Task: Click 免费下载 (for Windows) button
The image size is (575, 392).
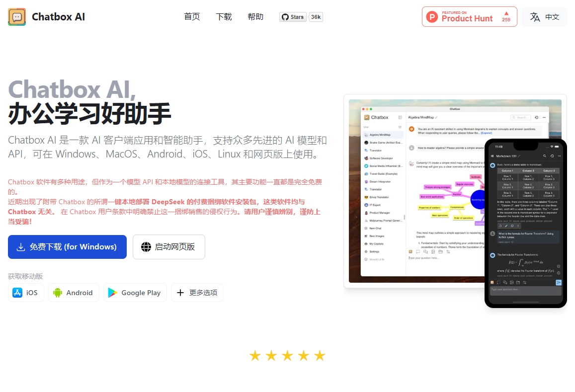Action: tap(67, 247)
